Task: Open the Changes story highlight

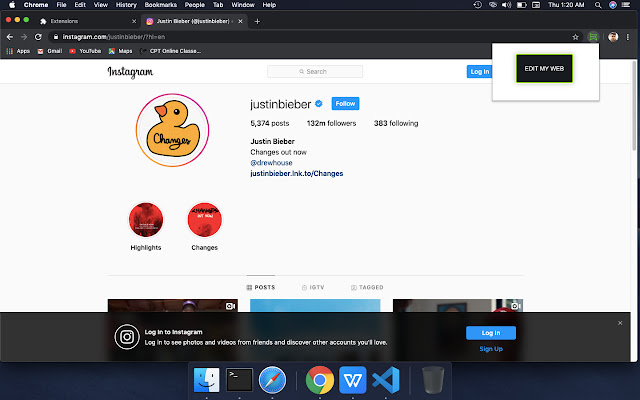Action: 204,220
